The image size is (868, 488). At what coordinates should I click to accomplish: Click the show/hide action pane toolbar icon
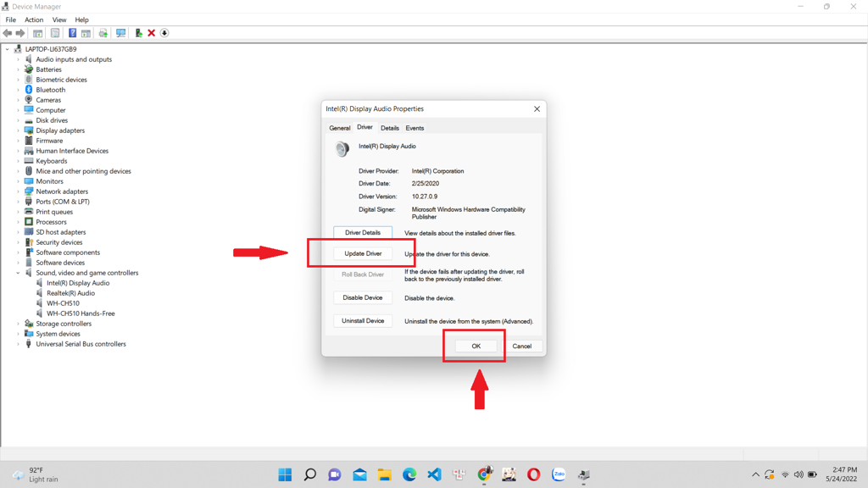click(x=86, y=33)
